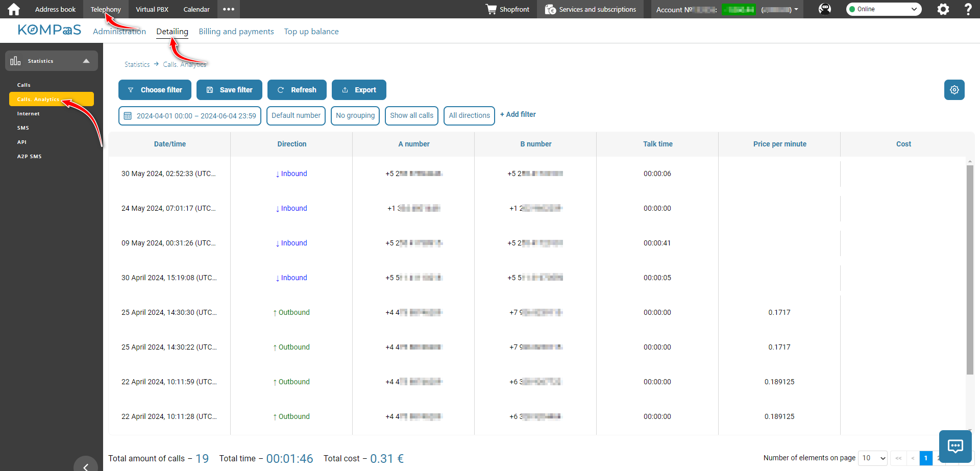
Task: Open the All directions filter
Action: (470, 116)
